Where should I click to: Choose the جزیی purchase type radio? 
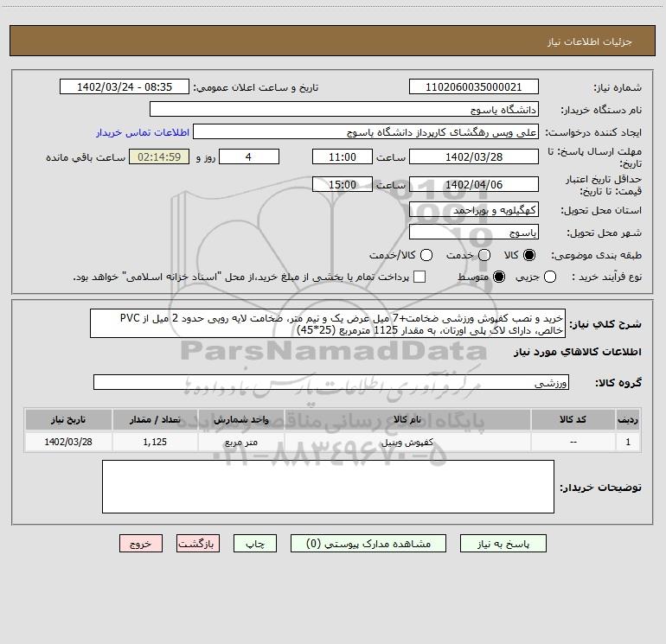tap(550, 277)
